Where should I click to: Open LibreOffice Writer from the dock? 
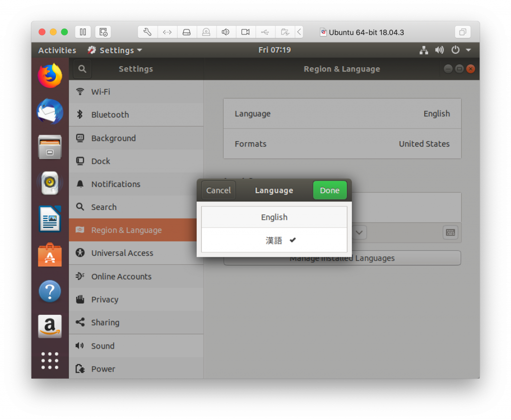tap(50, 218)
